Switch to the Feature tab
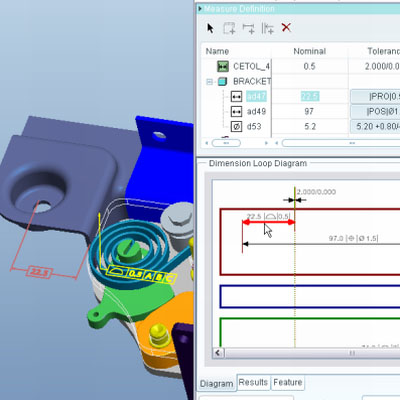Viewport: 400px width, 400px height. (x=288, y=382)
